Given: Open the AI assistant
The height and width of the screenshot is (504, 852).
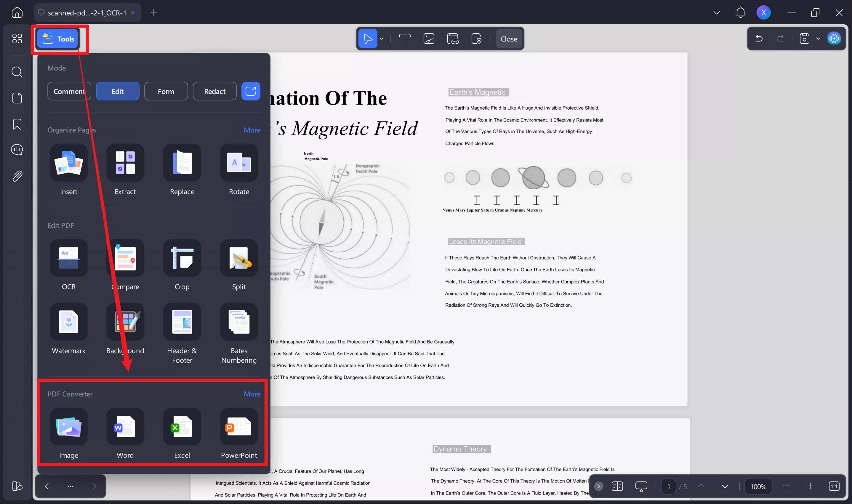Looking at the screenshot, I should tap(835, 38).
